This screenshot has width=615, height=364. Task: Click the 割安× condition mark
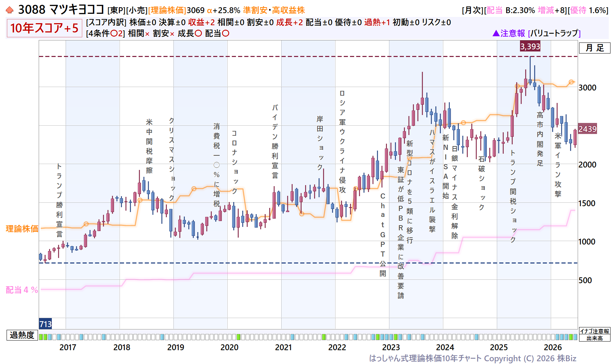[172, 34]
